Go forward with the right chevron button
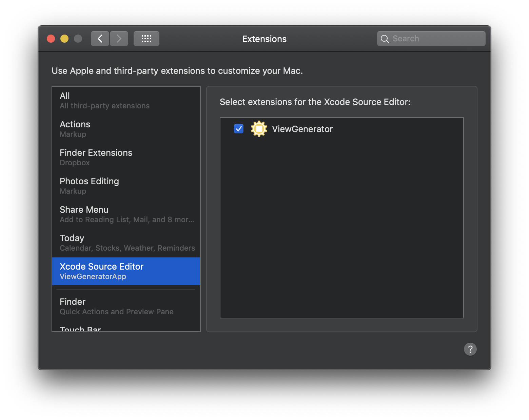Image resolution: width=529 pixels, height=420 pixels. 119,39
